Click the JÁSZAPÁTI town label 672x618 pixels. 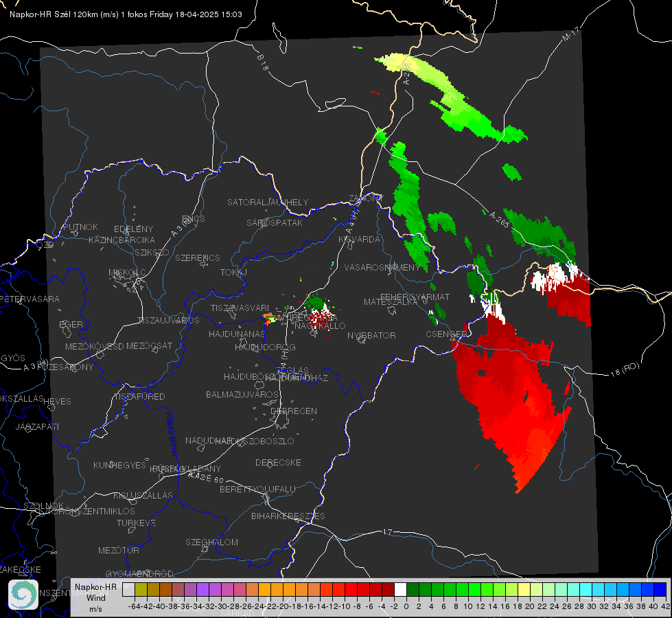click(x=37, y=426)
